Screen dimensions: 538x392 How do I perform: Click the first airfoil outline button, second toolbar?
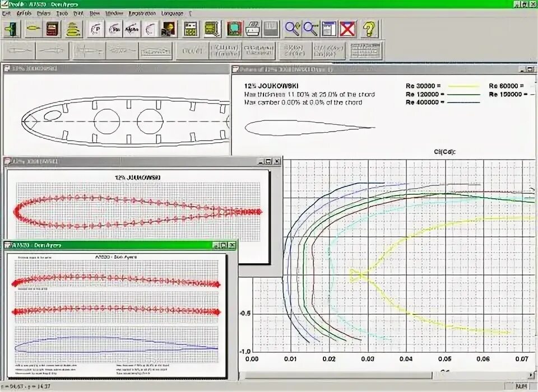[19, 51]
